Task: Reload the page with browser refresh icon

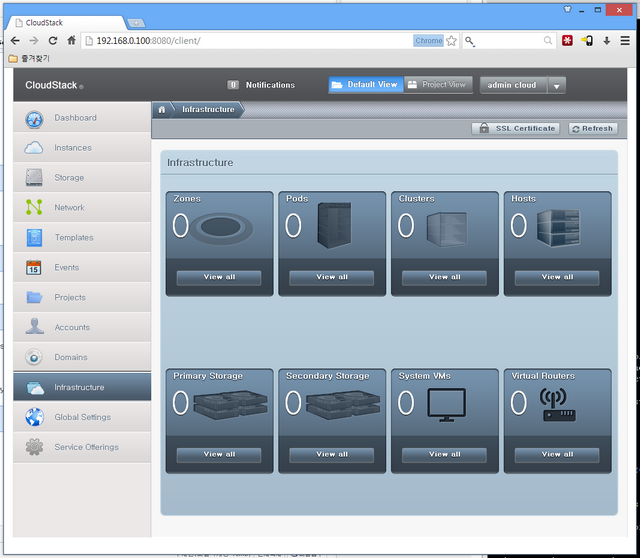Action: (53, 40)
